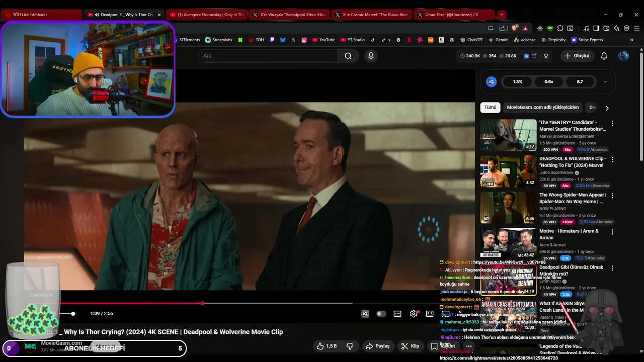Click the vidIQ IQ logo in score panel
644x362 pixels.
pyautogui.click(x=492, y=81)
